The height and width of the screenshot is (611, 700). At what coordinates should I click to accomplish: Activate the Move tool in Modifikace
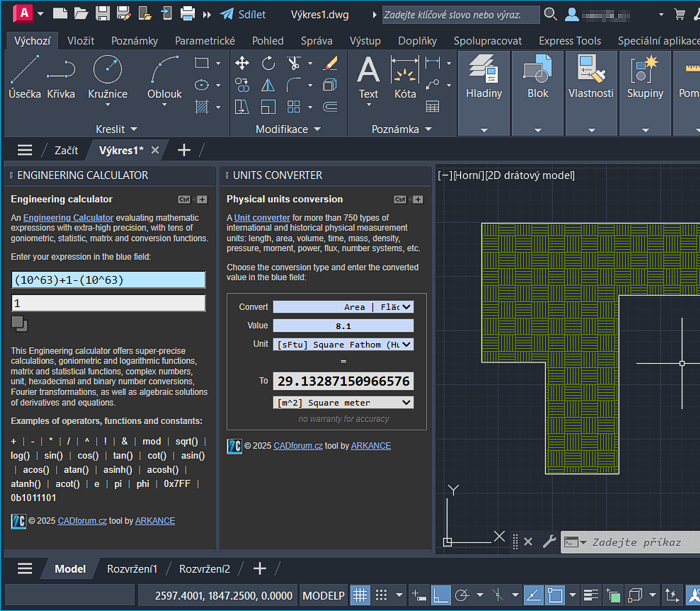click(x=242, y=63)
